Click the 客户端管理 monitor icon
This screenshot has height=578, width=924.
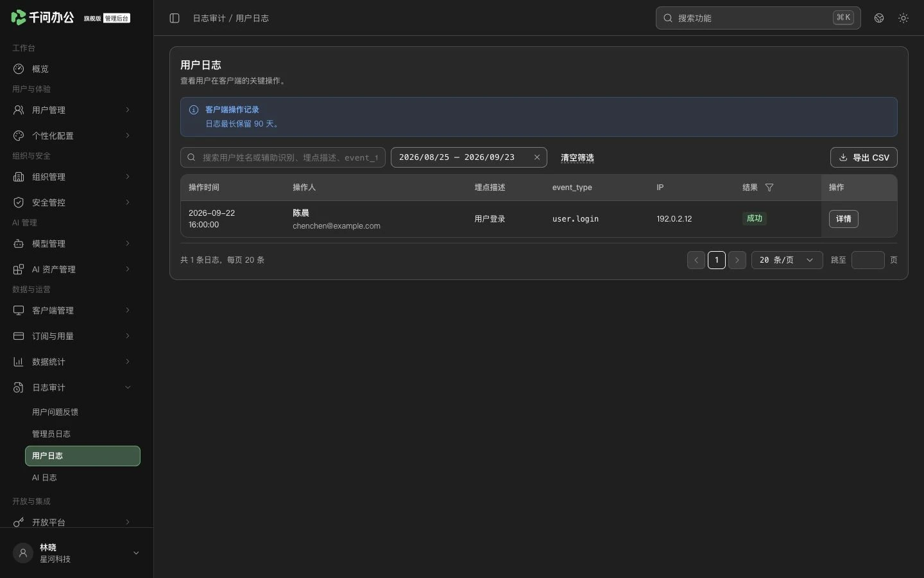(19, 310)
